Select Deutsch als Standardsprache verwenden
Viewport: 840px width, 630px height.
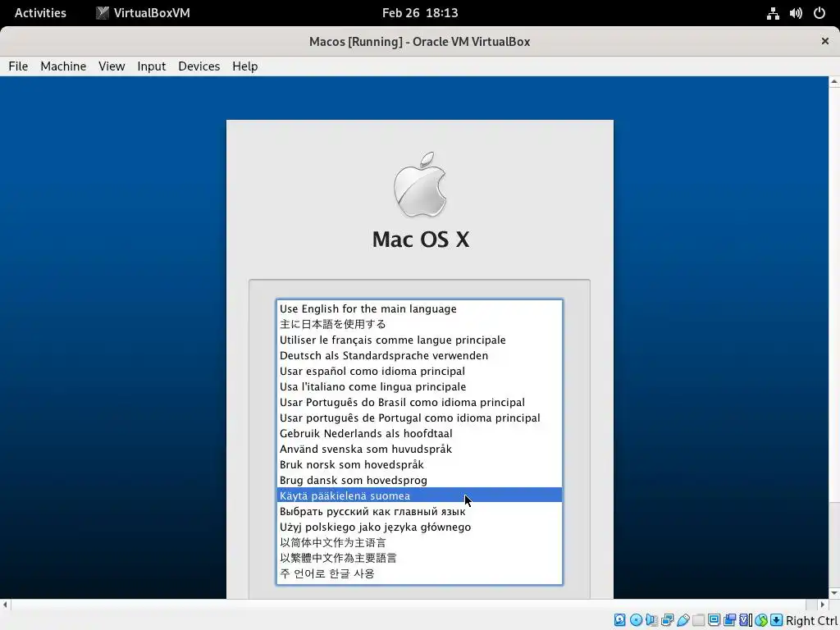point(419,355)
